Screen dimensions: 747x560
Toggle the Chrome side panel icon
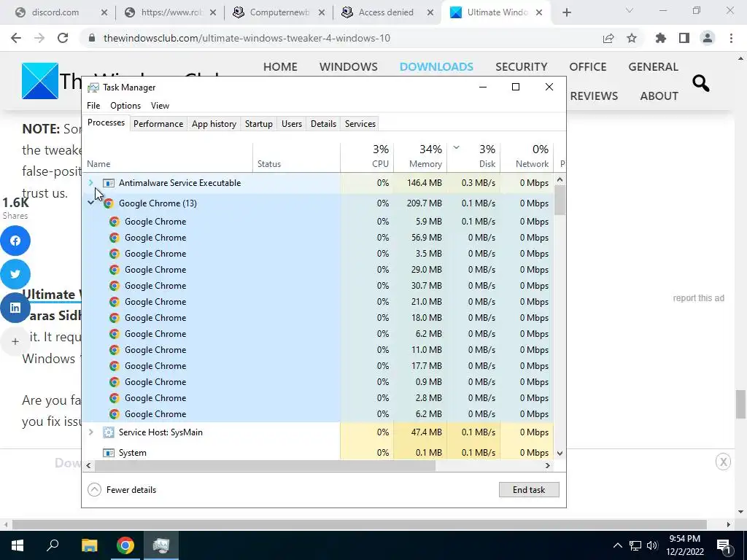point(684,38)
